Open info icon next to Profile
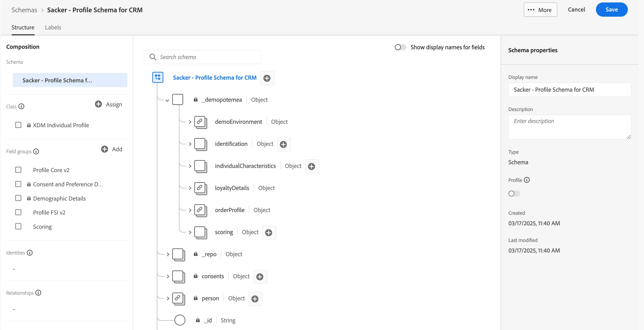Screen dimensions: 644x330 click(527, 180)
